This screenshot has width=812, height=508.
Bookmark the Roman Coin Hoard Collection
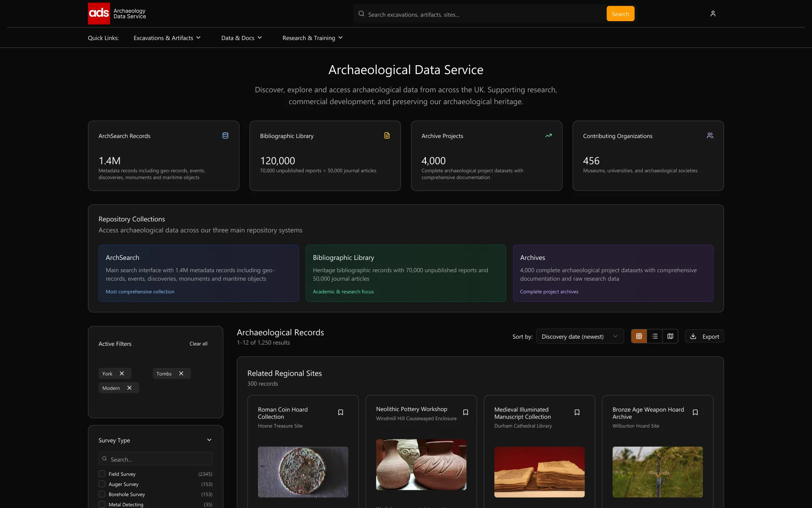tap(341, 412)
